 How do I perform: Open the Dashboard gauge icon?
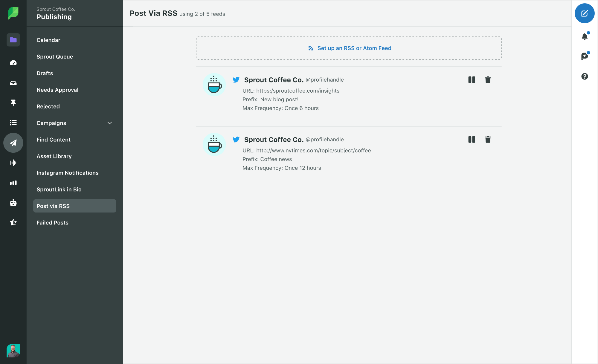tap(13, 63)
